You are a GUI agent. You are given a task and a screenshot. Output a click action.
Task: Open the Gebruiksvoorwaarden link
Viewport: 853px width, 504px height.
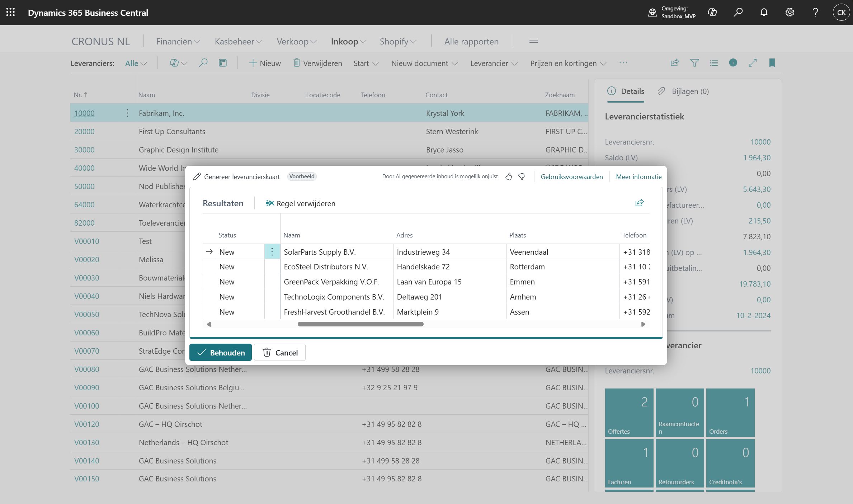point(571,176)
